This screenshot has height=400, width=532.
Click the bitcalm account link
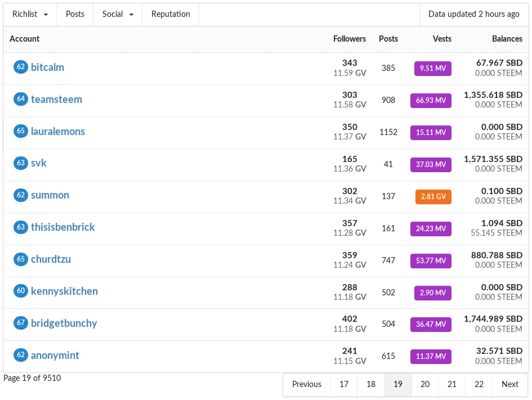(47, 67)
